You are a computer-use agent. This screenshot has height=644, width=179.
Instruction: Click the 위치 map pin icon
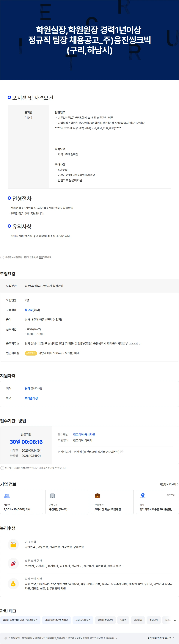(x=143, y=496)
